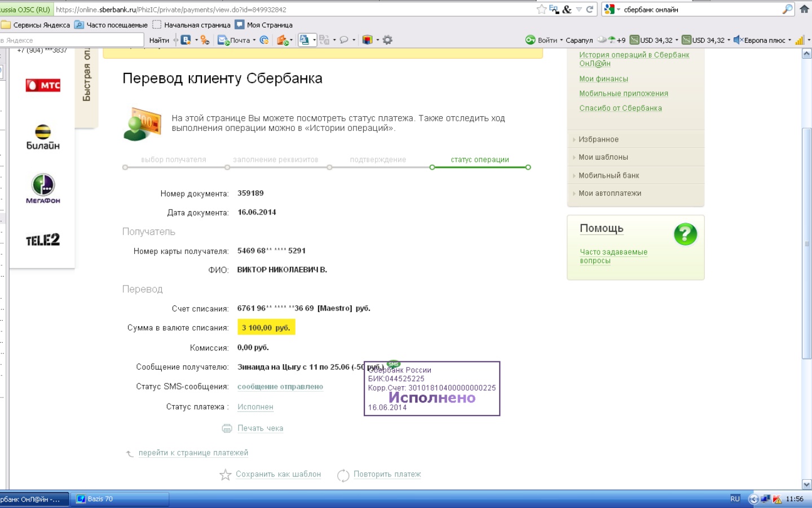The height and width of the screenshot is (508, 812).
Task: Open История операций в Сбербанк ОнЛ@йн link
Action: 634,59
